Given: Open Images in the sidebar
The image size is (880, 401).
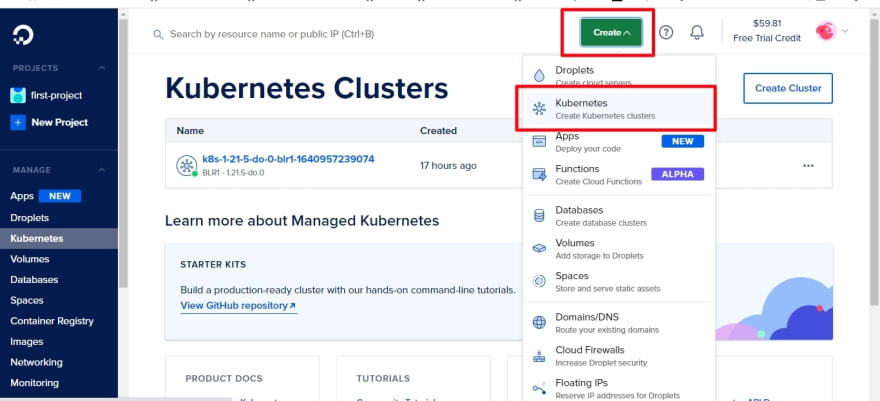Looking at the screenshot, I should click(26, 342).
